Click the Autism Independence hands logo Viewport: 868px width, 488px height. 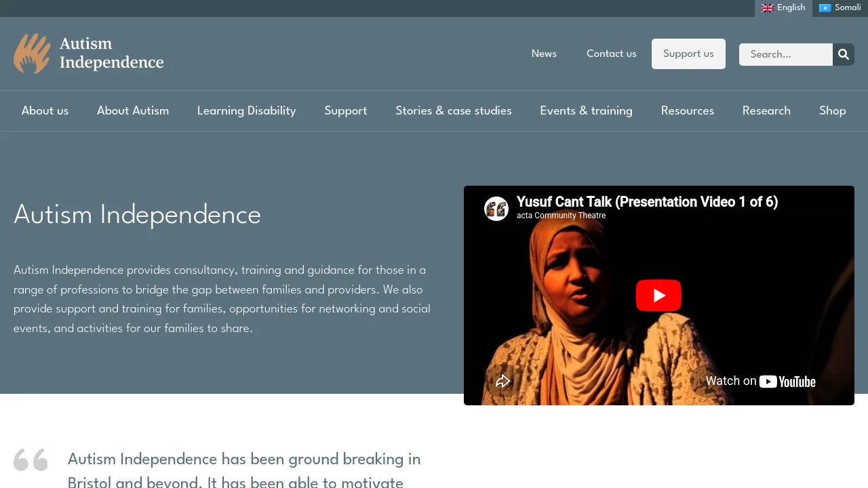[x=32, y=54]
